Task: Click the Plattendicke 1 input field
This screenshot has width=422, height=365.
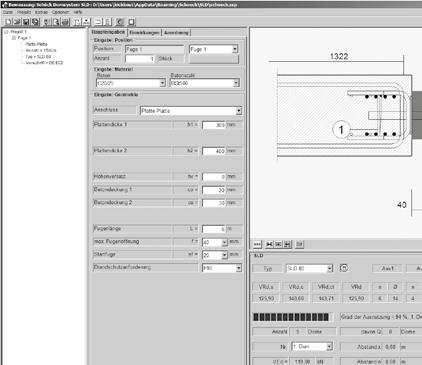Action: (x=214, y=125)
